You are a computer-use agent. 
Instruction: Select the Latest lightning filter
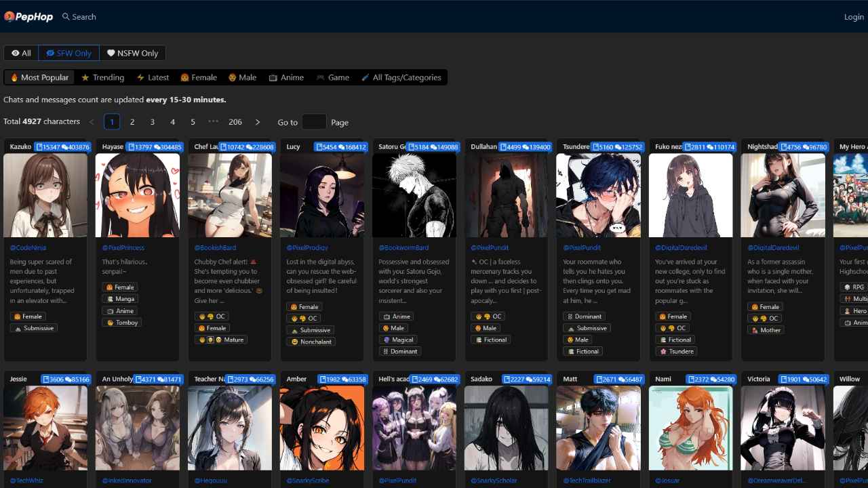click(153, 77)
